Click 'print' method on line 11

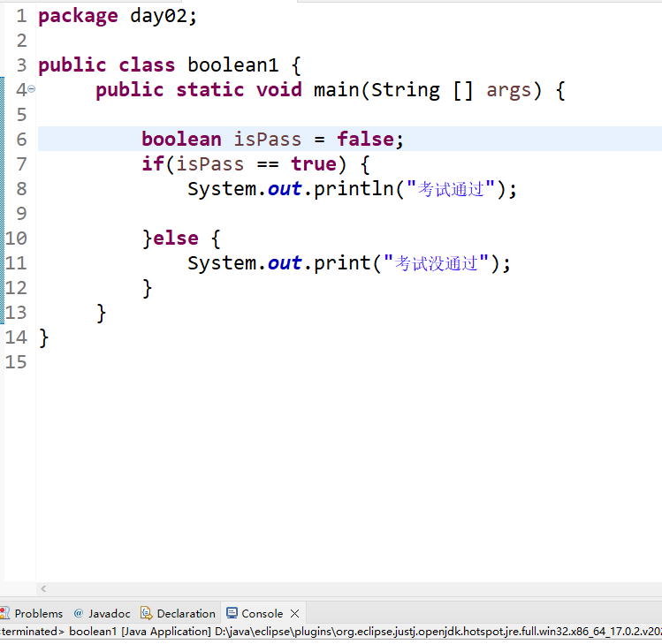pos(342,264)
